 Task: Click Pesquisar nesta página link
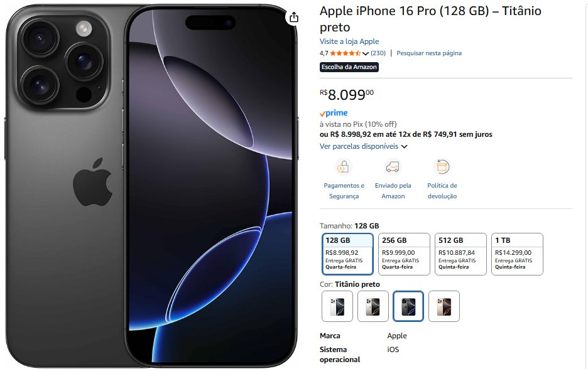click(x=429, y=53)
